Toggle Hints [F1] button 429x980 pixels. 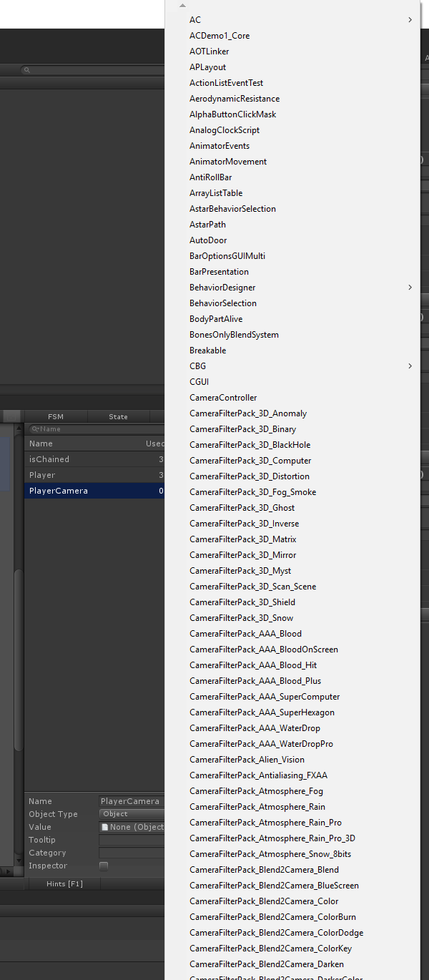point(64,884)
